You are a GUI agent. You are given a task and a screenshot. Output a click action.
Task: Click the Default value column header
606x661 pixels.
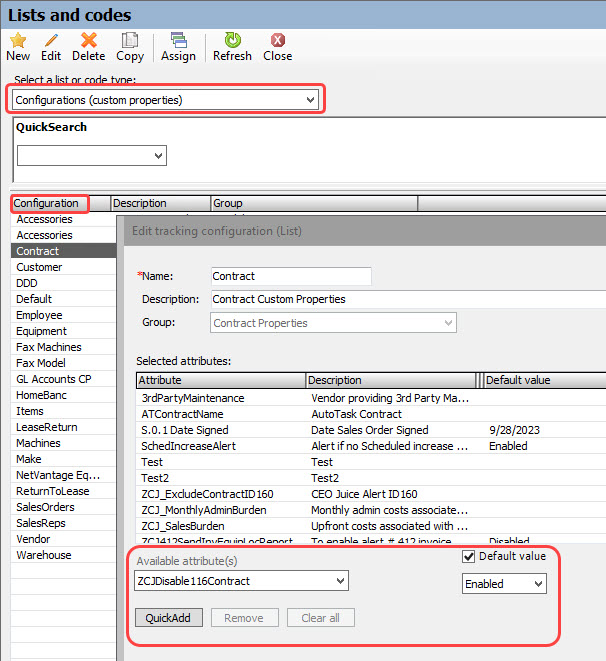click(x=544, y=380)
